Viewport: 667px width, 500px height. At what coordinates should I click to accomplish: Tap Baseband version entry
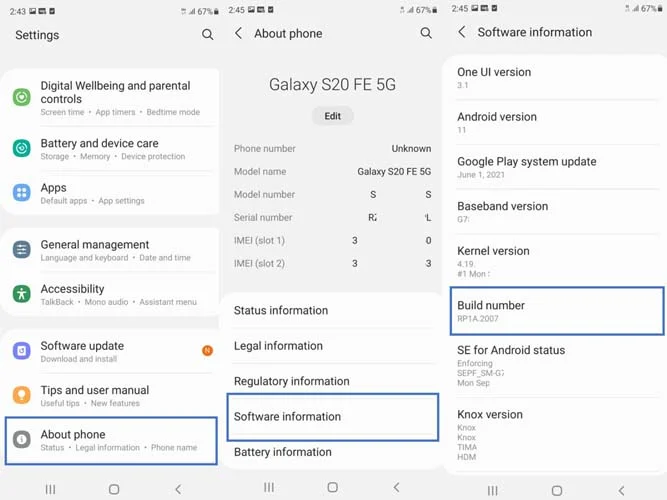pos(557,212)
